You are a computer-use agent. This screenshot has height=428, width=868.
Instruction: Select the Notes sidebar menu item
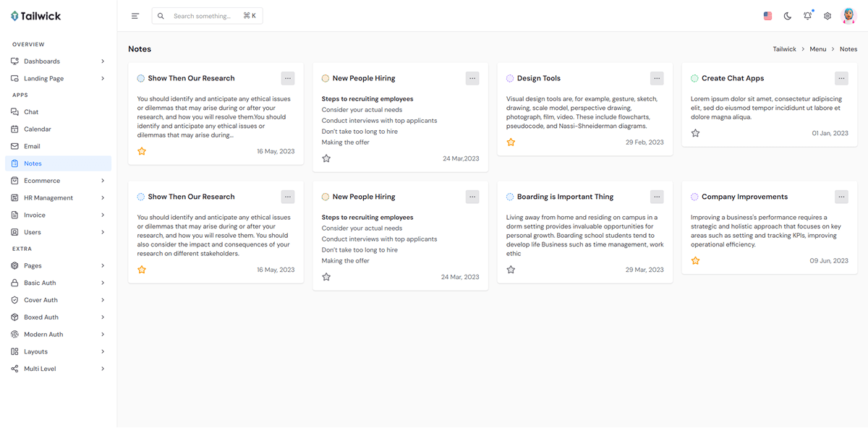33,163
